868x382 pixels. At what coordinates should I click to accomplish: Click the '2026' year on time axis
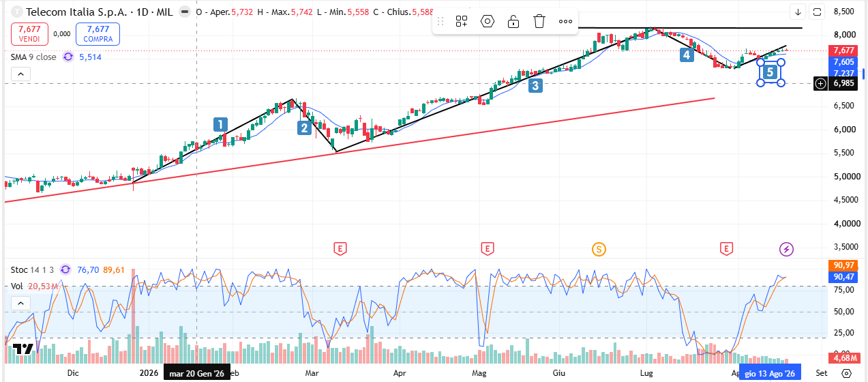tap(149, 373)
